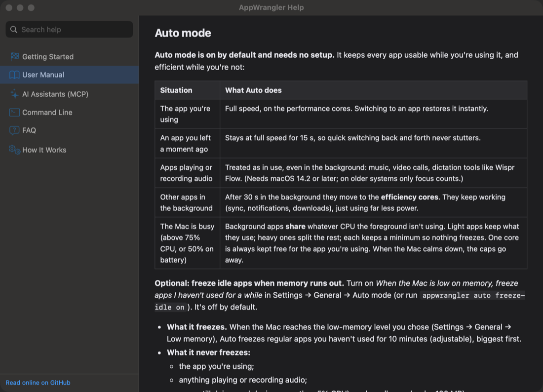The height and width of the screenshot is (392, 543).
Task: Click the Auto mode heading
Action: click(183, 33)
